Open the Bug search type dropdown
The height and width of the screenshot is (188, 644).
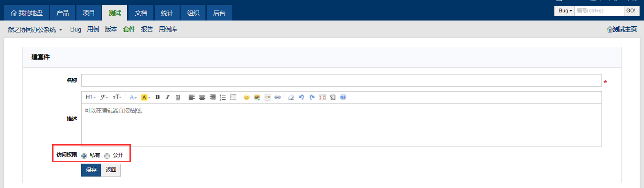(565, 10)
